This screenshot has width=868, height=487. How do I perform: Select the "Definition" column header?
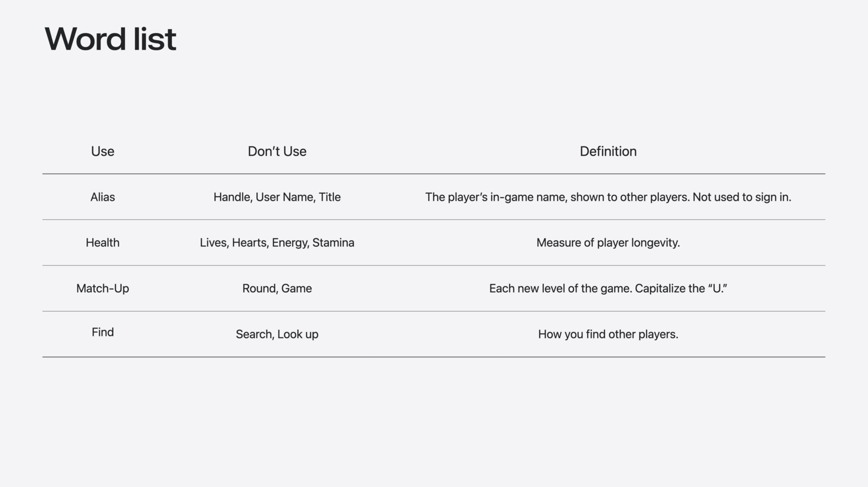(608, 152)
